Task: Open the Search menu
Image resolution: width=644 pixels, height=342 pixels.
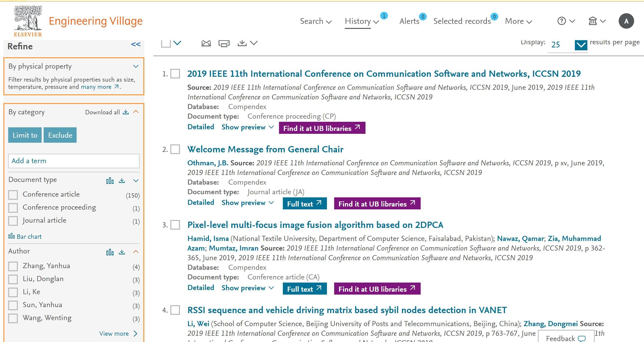Action: [316, 21]
